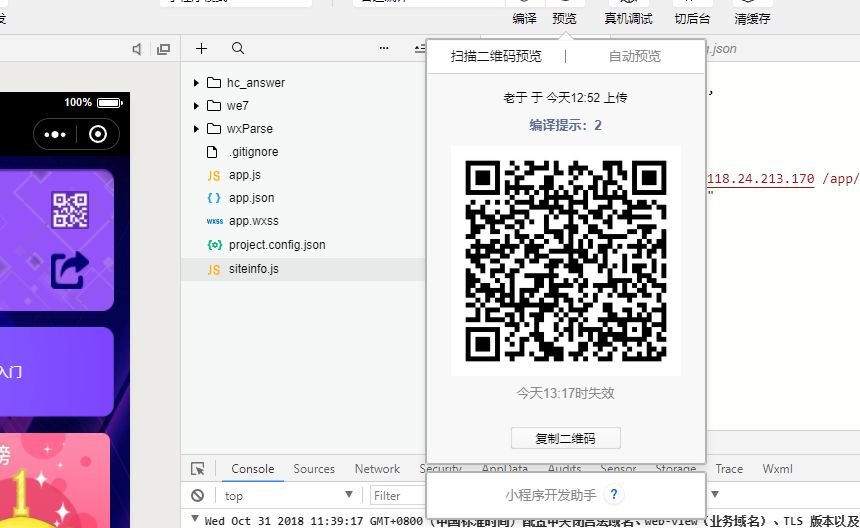
Task: Collapse the console log entry arrow
Action: pyautogui.click(x=194, y=518)
